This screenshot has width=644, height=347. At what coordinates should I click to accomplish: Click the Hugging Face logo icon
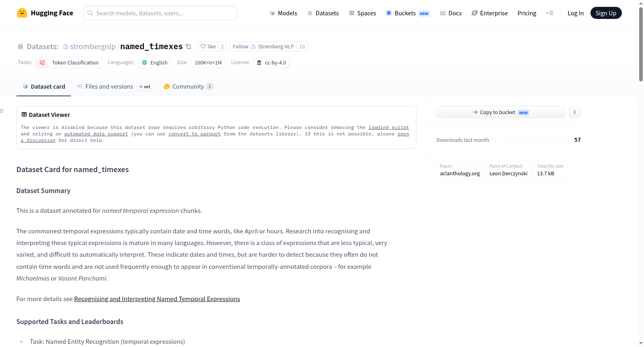click(22, 13)
